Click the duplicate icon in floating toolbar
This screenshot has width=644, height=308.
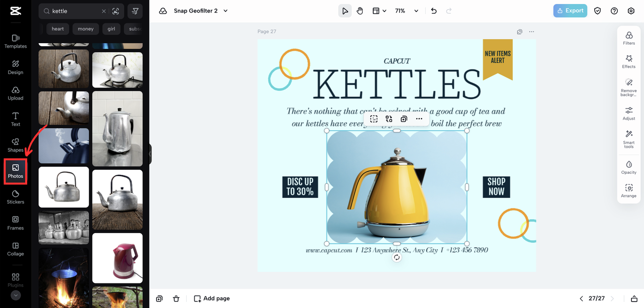(x=404, y=119)
